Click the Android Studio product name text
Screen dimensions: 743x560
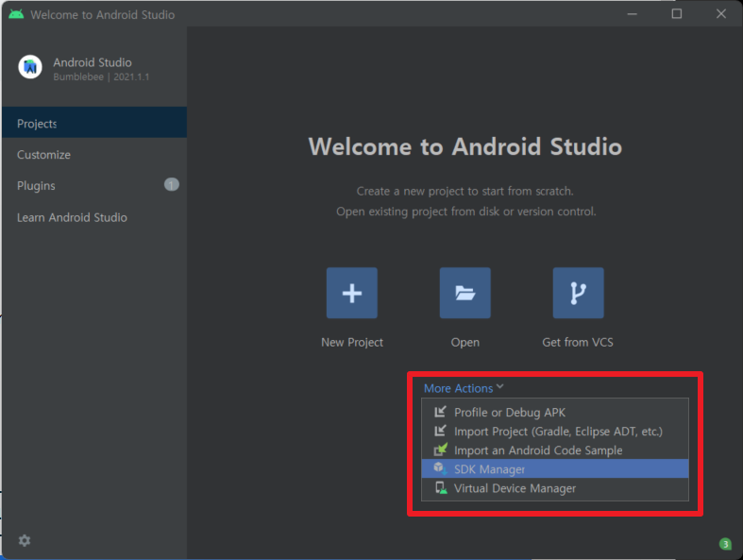coord(93,62)
